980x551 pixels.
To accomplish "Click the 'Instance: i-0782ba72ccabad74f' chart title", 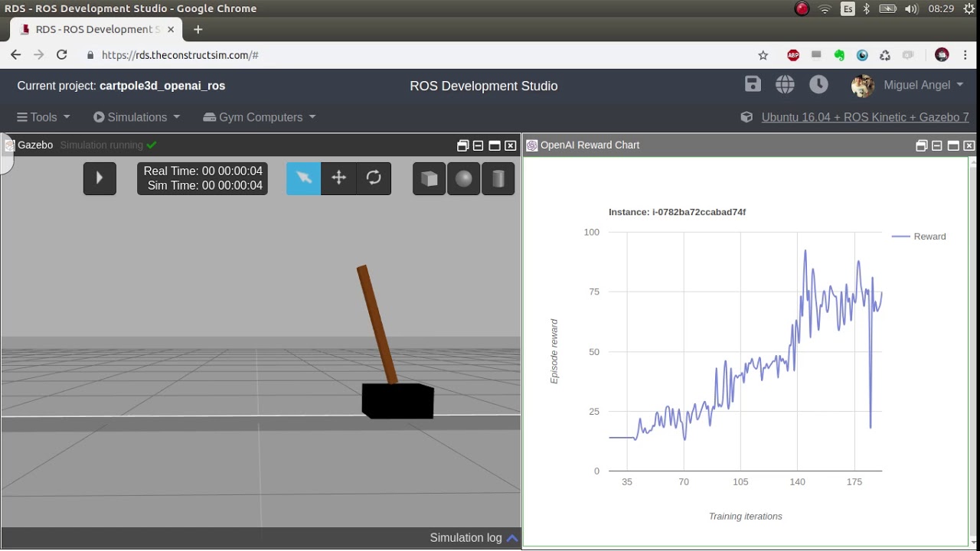I will tap(677, 212).
